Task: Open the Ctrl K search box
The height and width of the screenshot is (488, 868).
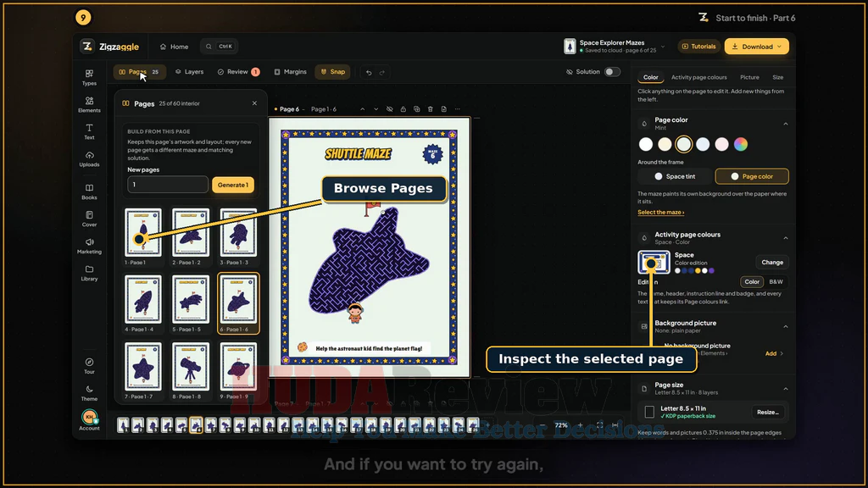Action: click(220, 47)
